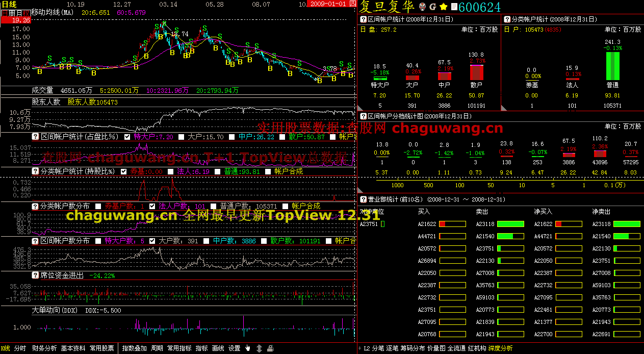Uncheck the 大户数: 391 checkbox
This screenshot has height=354, width=644.
click(x=152, y=241)
